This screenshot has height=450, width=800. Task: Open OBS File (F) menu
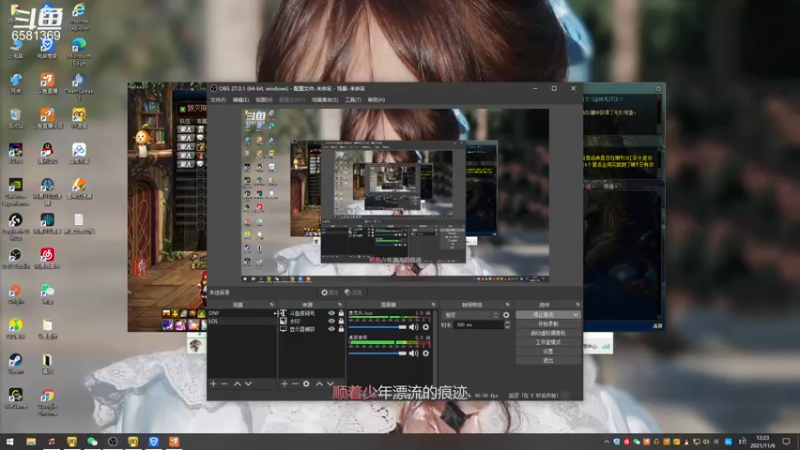(218, 99)
